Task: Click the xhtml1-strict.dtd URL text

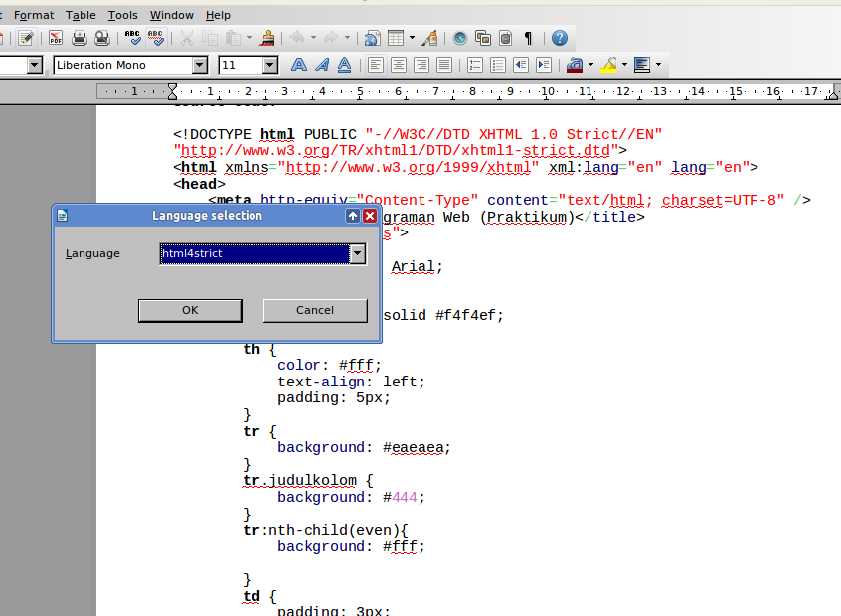Action: click(396, 151)
